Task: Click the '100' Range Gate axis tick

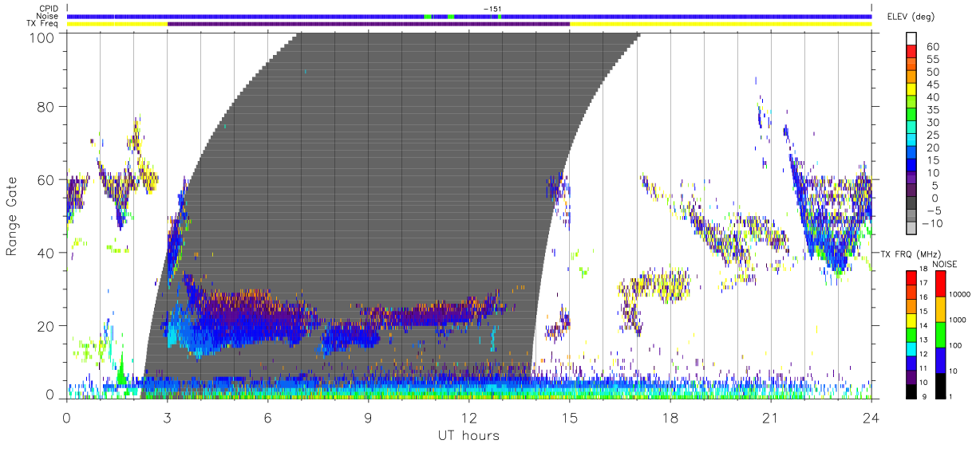Action: (x=43, y=37)
